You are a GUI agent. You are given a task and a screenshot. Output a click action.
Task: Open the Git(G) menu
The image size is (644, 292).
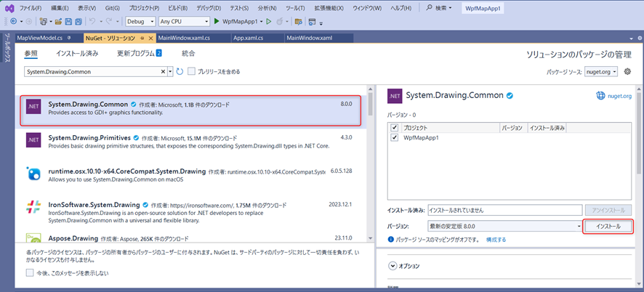pos(112,8)
